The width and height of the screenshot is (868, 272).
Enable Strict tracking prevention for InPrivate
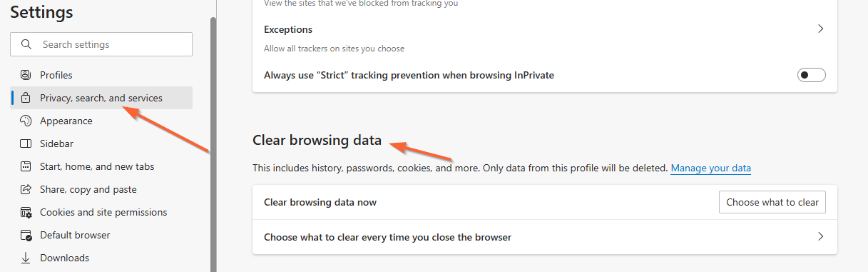811,75
